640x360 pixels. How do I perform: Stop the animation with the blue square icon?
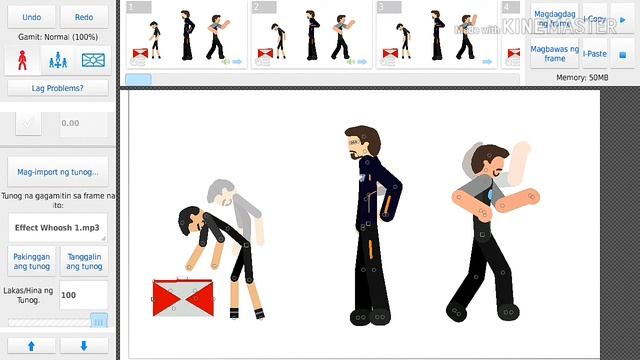pos(622,54)
